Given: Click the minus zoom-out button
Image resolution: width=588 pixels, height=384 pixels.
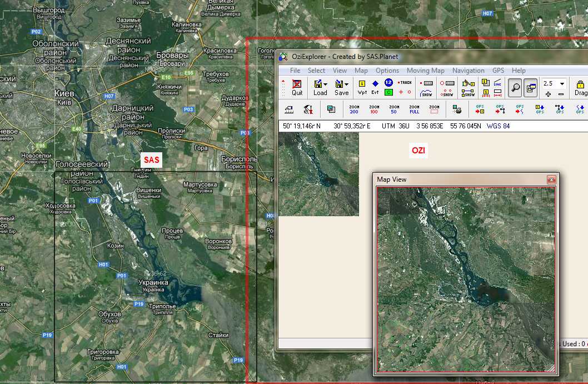Looking at the screenshot, I should [561, 94].
